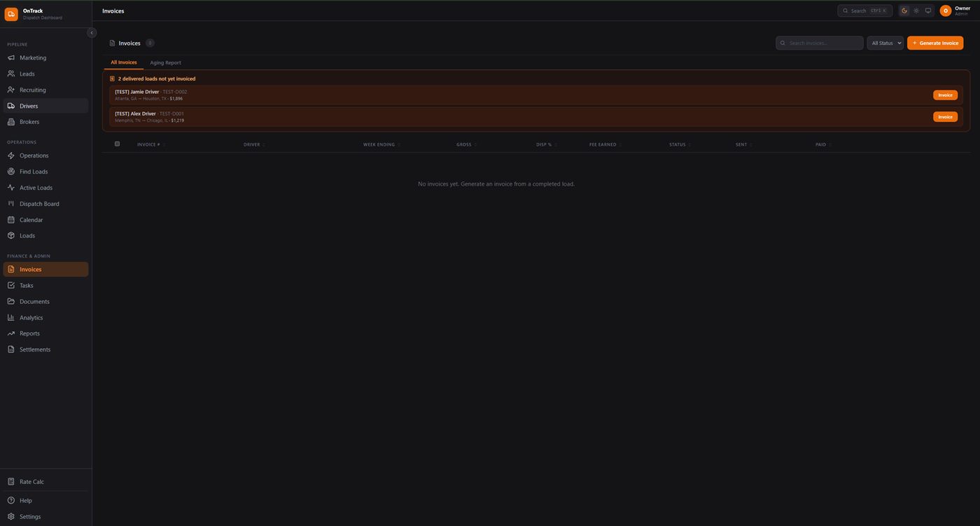This screenshot has height=526, width=980.
Task: Switch to the Aging Report tab
Action: [x=165, y=62]
